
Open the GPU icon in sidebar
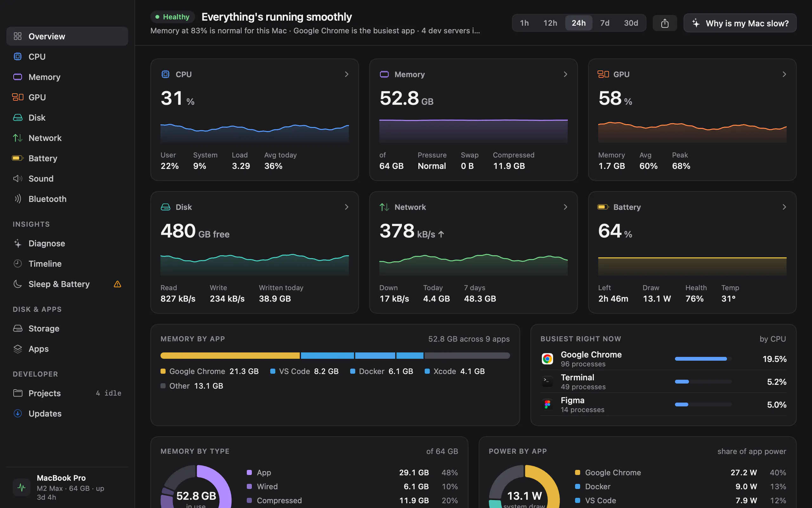17,97
